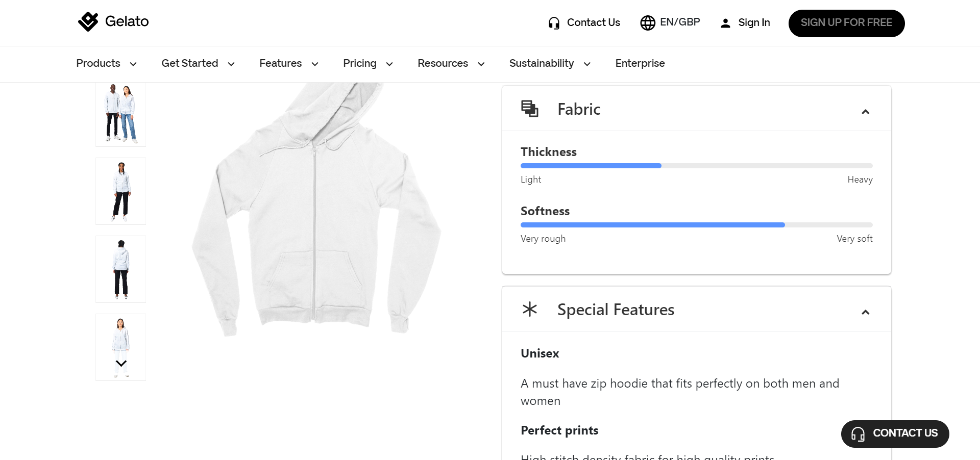Image resolution: width=980 pixels, height=460 pixels.
Task: Click the globe language and currency icon
Action: pyautogui.click(x=647, y=23)
